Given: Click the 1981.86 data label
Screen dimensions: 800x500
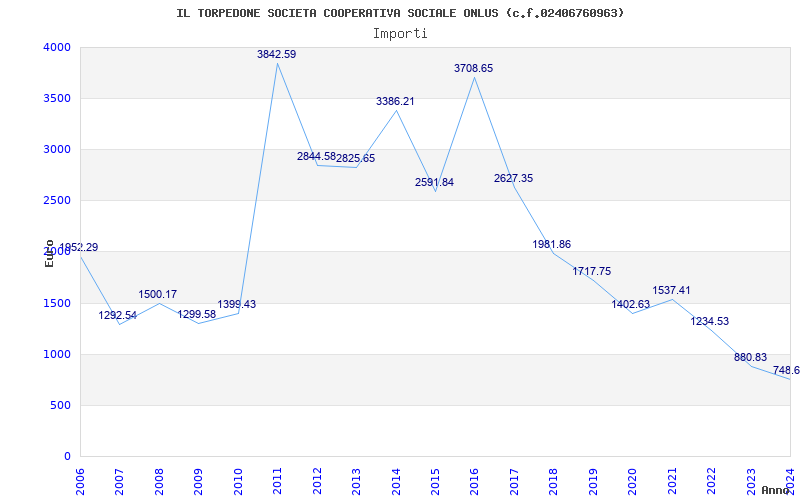Looking at the screenshot, I should click(552, 244).
